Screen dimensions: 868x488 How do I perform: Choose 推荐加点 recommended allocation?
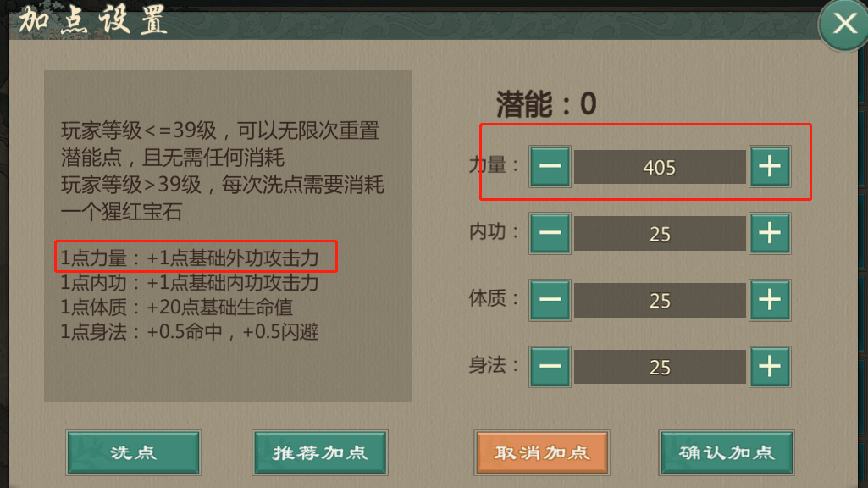tap(319, 452)
